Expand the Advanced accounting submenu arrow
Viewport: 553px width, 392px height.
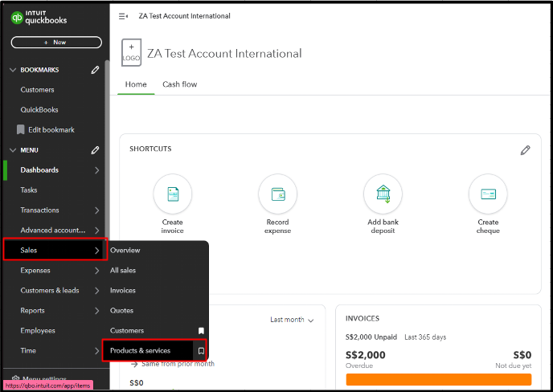tap(97, 231)
